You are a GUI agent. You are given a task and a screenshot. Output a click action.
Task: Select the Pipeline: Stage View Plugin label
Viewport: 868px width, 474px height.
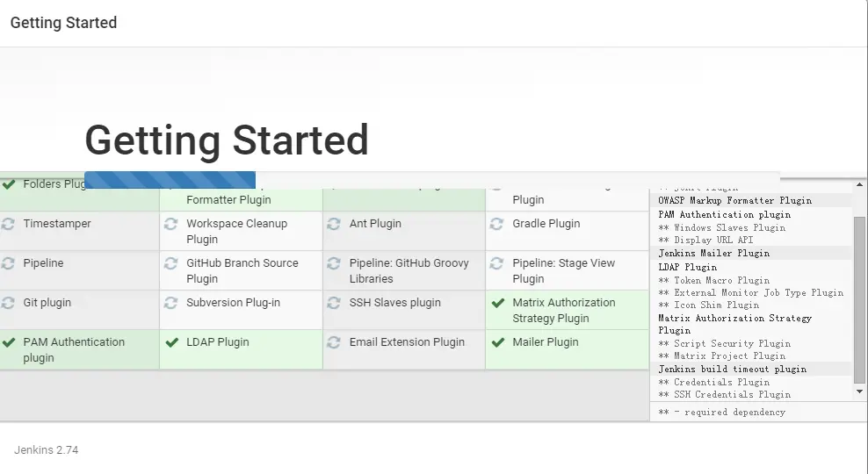pyautogui.click(x=563, y=271)
